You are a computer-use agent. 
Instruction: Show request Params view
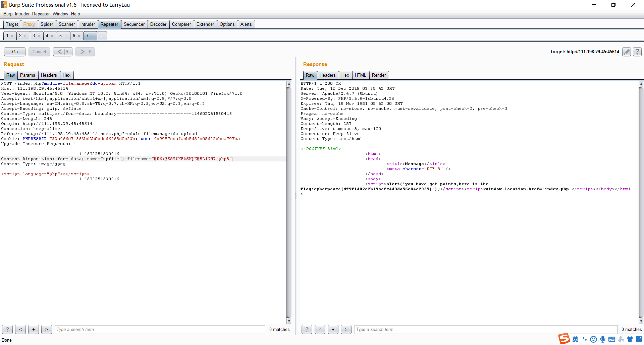(28, 75)
